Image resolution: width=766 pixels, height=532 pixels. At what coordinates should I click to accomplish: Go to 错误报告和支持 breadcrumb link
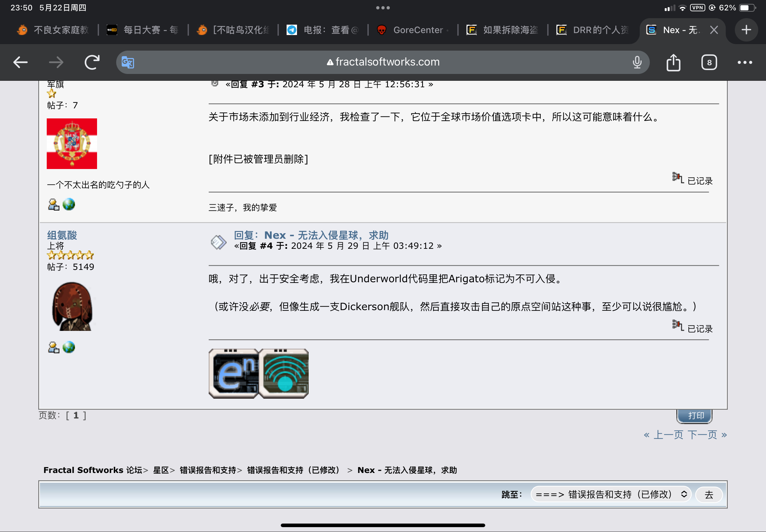pyautogui.click(x=207, y=470)
